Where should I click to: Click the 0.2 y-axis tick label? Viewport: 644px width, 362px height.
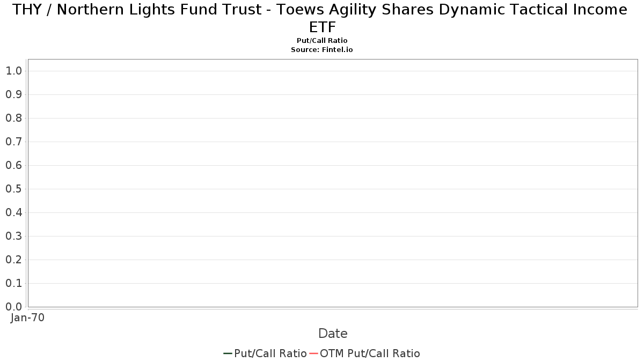14,260
